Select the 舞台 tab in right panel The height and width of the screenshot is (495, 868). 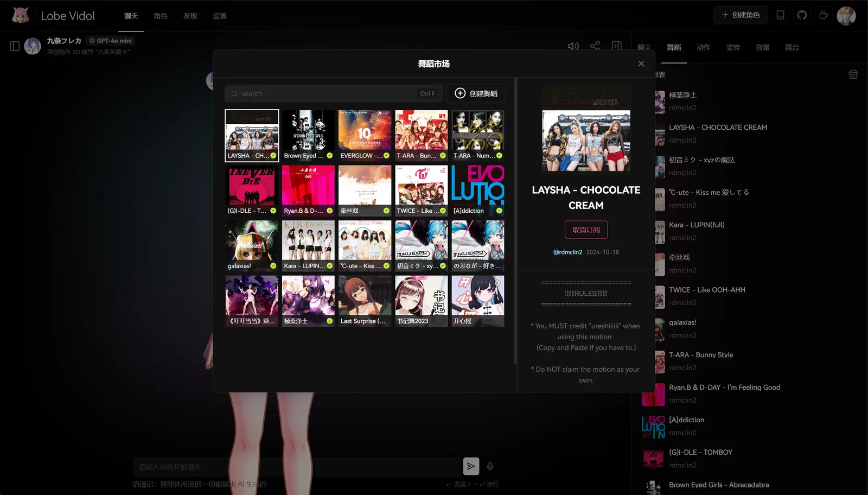pos(792,47)
